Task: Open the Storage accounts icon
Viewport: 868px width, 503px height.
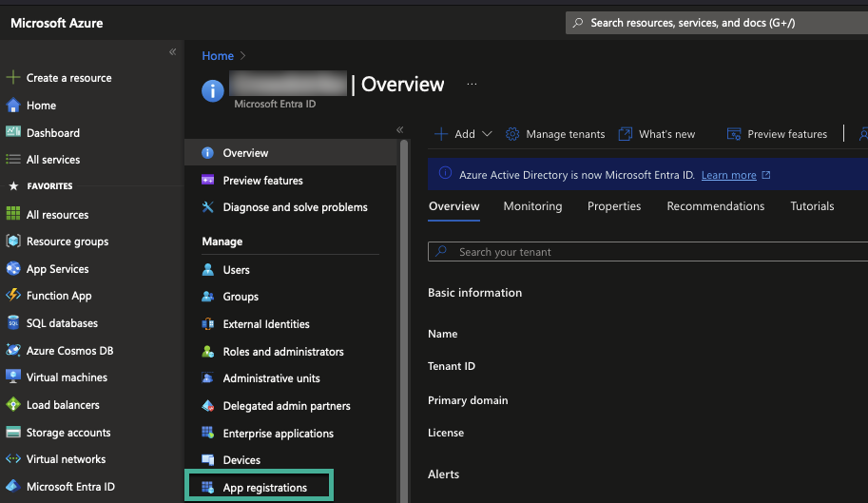Action: [13, 433]
